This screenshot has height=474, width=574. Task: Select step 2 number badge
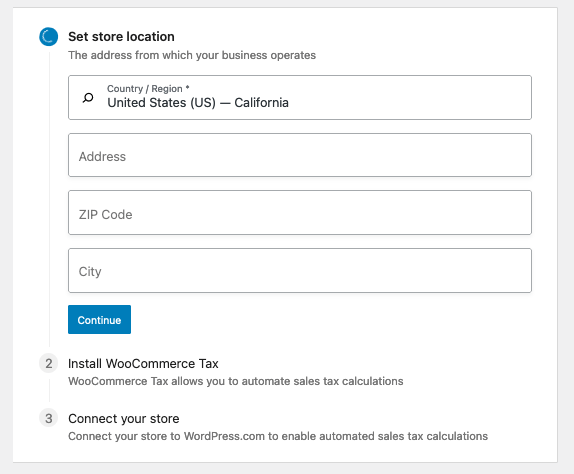pos(49,363)
